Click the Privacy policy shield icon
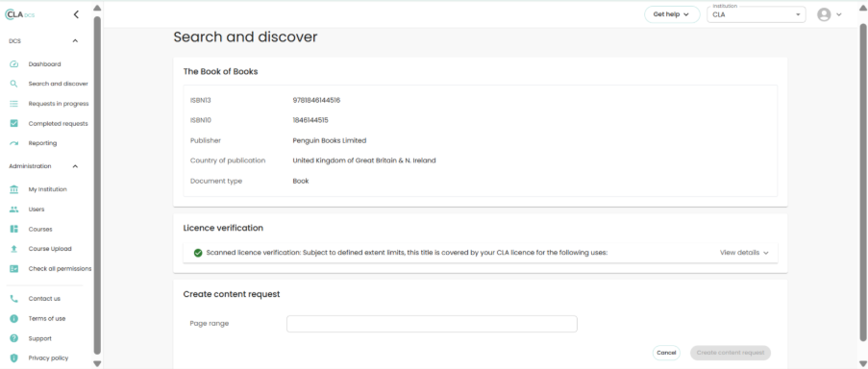This screenshot has width=868, height=369. coord(14,357)
